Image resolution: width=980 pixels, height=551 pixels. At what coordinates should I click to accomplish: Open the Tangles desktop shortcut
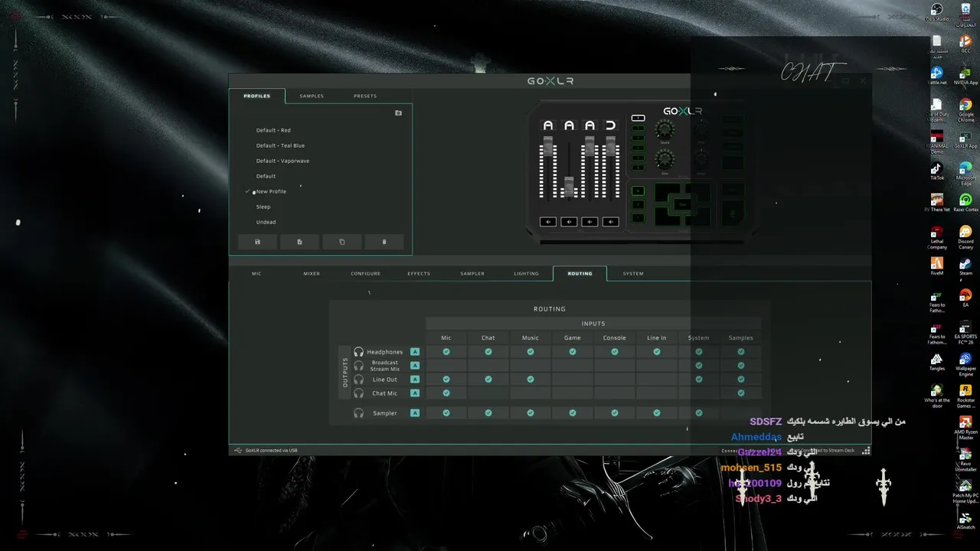(x=936, y=361)
